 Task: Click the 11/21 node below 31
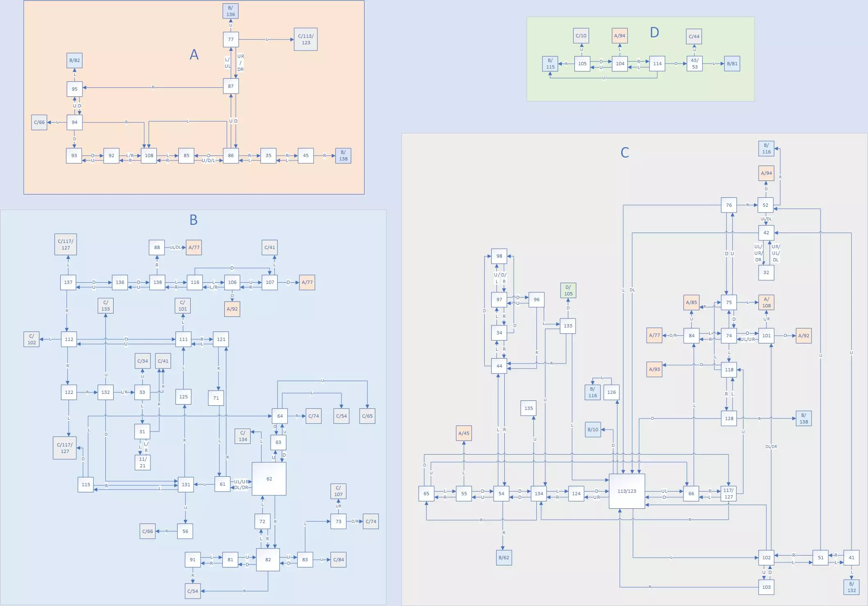[x=142, y=462]
